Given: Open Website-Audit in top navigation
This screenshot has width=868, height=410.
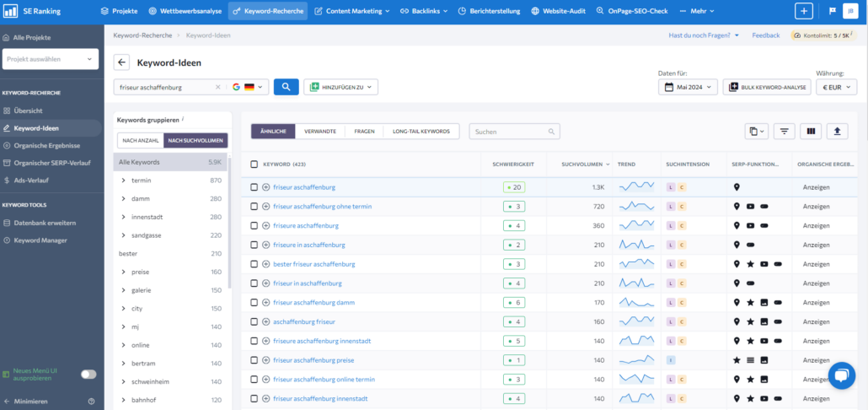Looking at the screenshot, I should (x=559, y=11).
